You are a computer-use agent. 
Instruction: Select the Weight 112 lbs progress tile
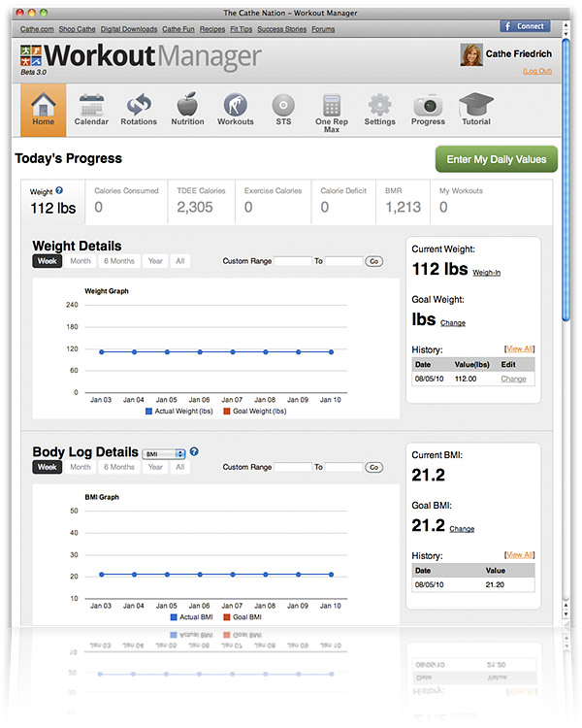[53, 202]
